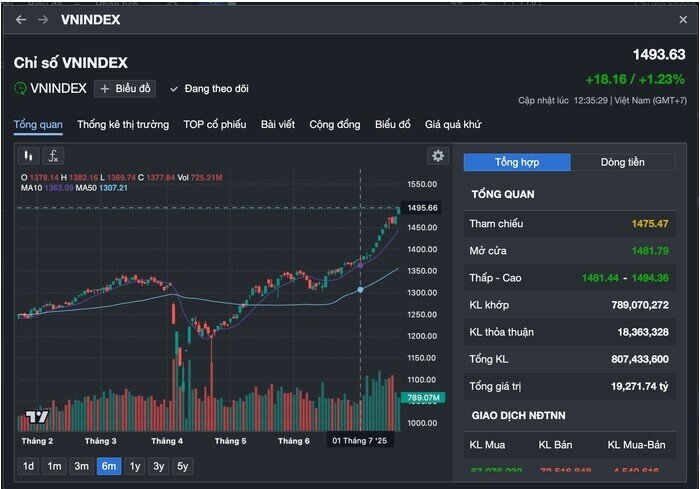Click the KL Mua column header

point(487,445)
